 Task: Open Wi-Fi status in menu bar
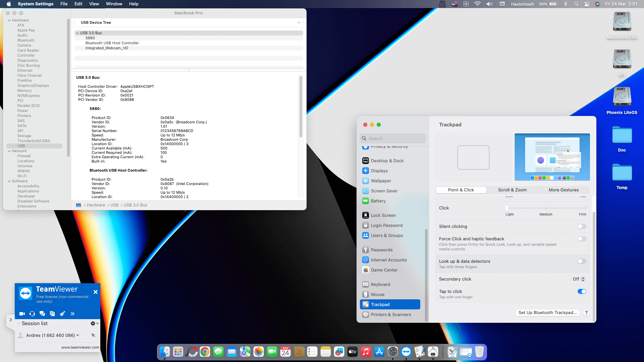[x=477, y=4]
